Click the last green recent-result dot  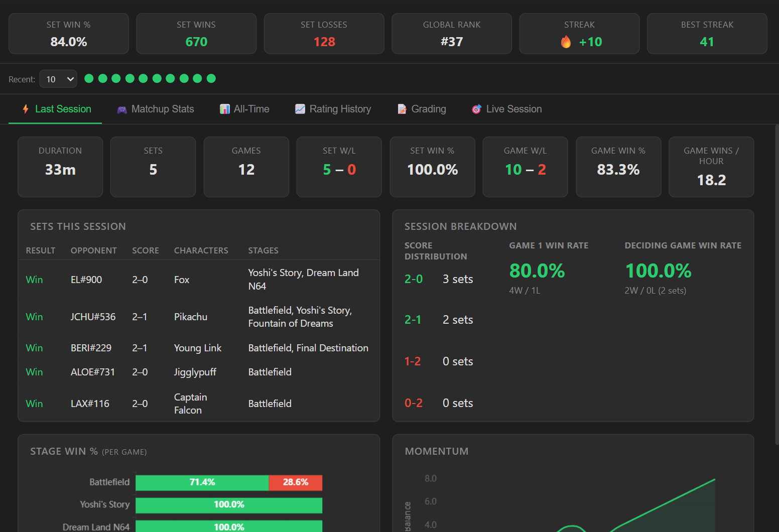pyautogui.click(x=211, y=78)
